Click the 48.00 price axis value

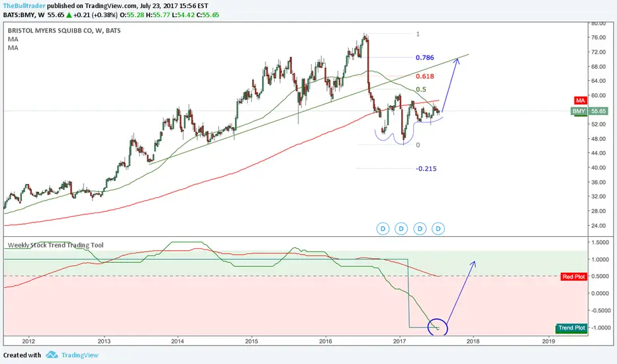click(598, 138)
